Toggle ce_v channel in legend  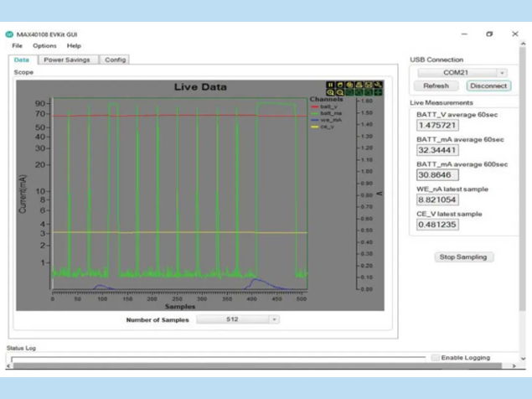click(x=327, y=127)
